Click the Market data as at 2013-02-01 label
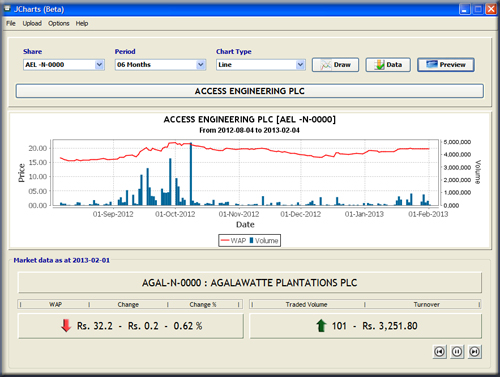Image resolution: width=500 pixels, height=377 pixels. point(61,260)
